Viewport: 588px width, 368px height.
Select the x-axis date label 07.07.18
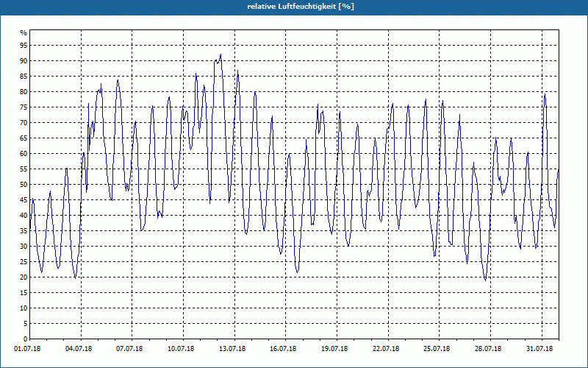[129, 349]
